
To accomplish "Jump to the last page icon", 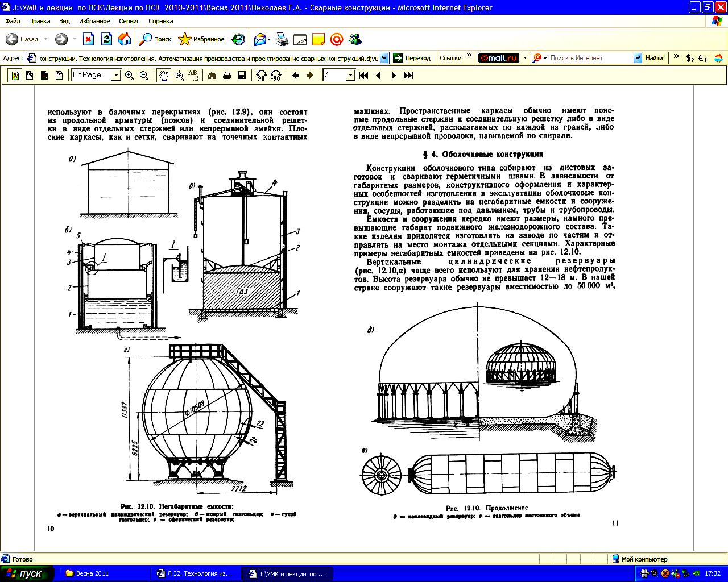I will (x=408, y=75).
